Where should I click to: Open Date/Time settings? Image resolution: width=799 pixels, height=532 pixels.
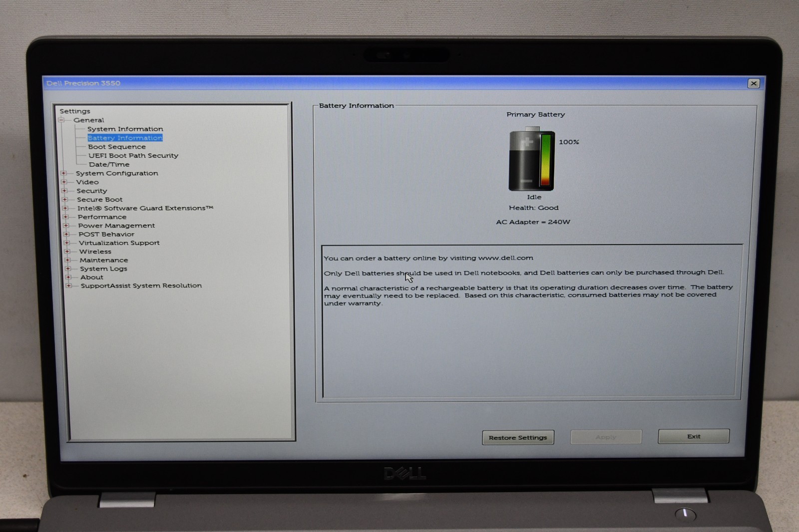(109, 164)
